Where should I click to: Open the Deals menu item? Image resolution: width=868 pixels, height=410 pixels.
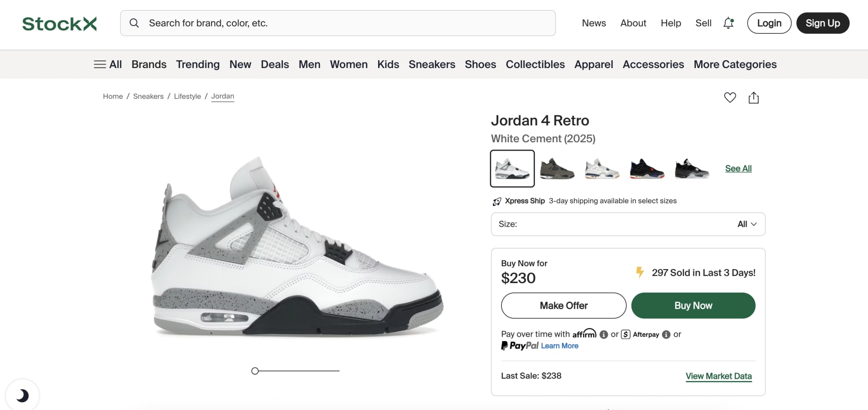click(x=275, y=64)
